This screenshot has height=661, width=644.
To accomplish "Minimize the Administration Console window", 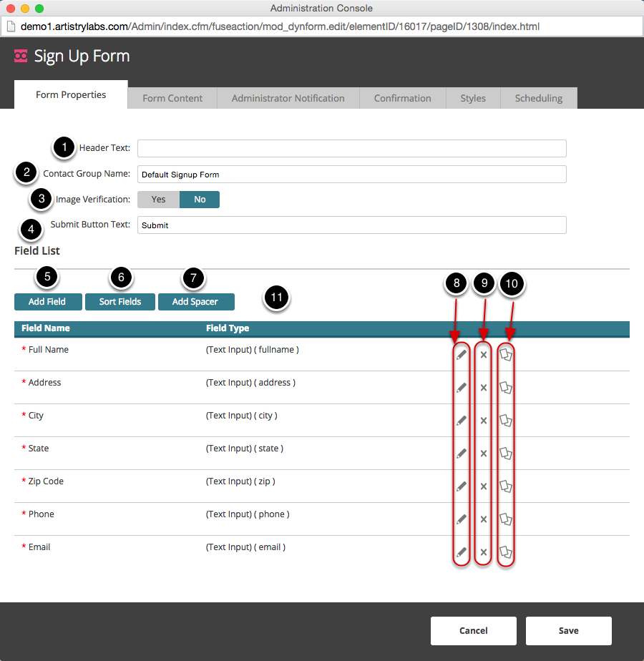I will coord(25,9).
